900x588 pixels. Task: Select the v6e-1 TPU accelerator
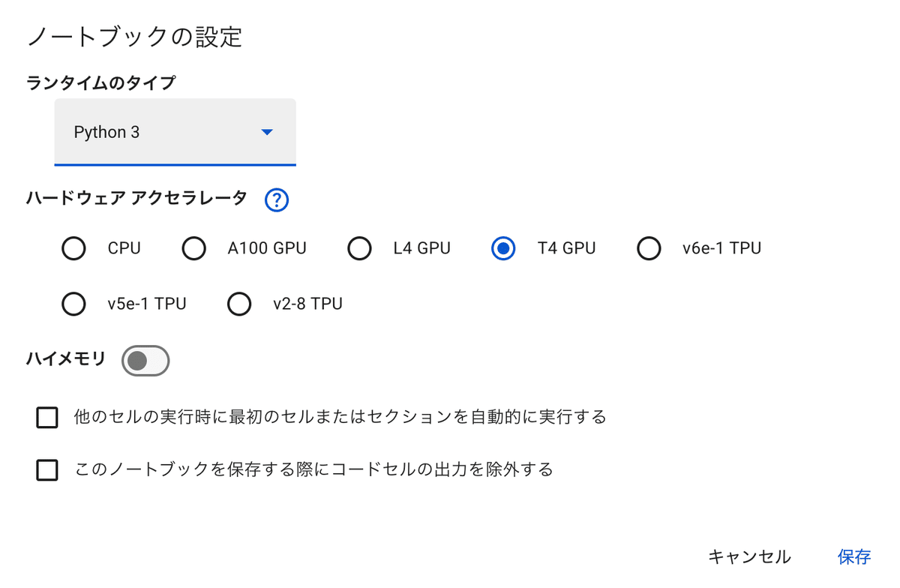pyautogui.click(x=649, y=248)
